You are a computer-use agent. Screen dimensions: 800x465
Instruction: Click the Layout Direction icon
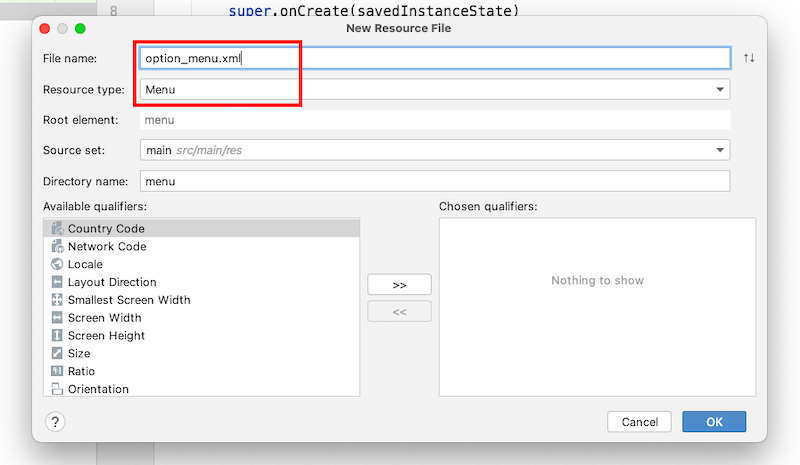tap(57, 282)
